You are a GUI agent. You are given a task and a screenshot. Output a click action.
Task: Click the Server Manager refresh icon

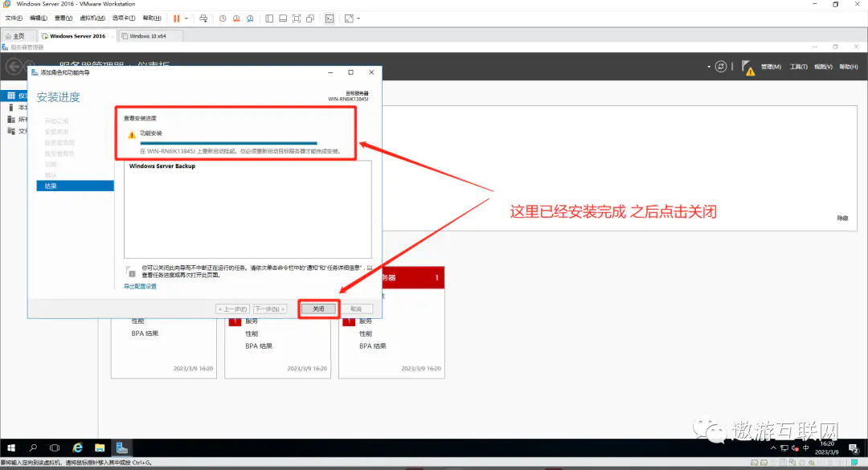tap(721, 67)
